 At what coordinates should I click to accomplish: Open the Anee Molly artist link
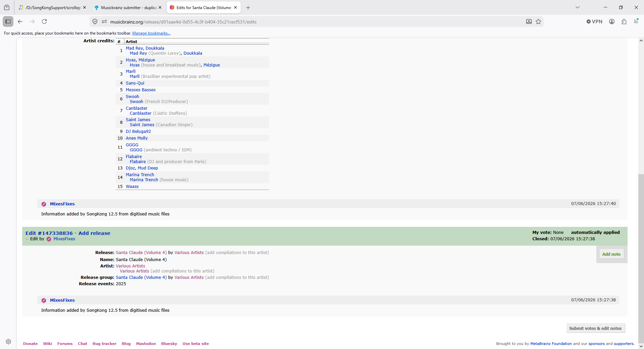click(137, 138)
